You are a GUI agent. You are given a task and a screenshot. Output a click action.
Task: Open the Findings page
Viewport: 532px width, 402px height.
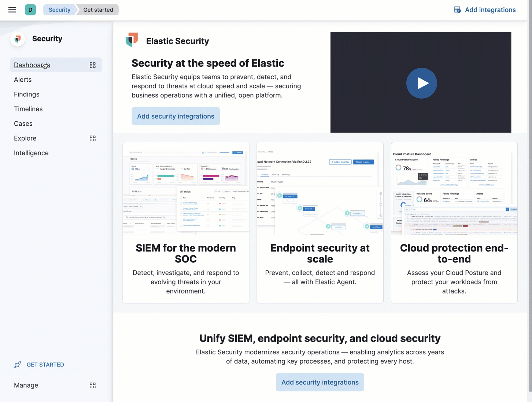[27, 94]
